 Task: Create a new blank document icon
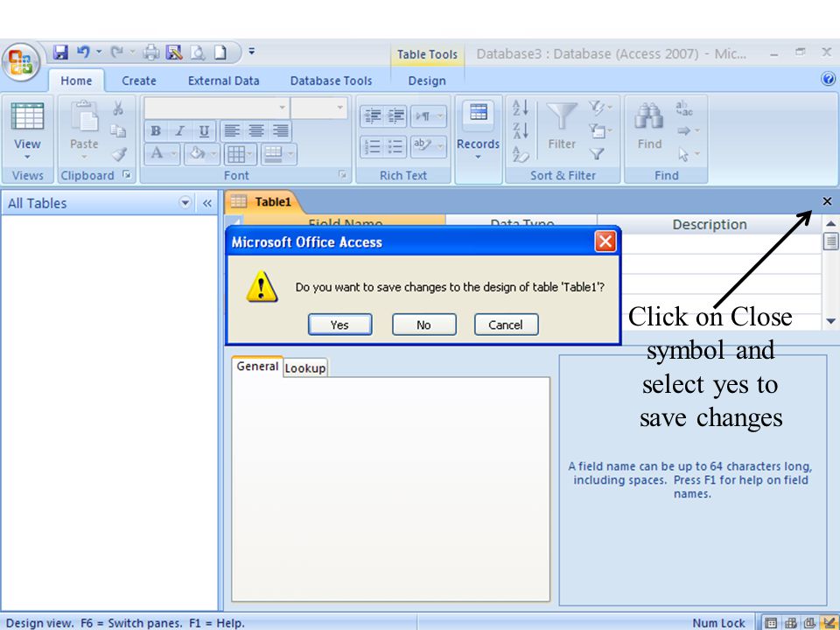[220, 52]
